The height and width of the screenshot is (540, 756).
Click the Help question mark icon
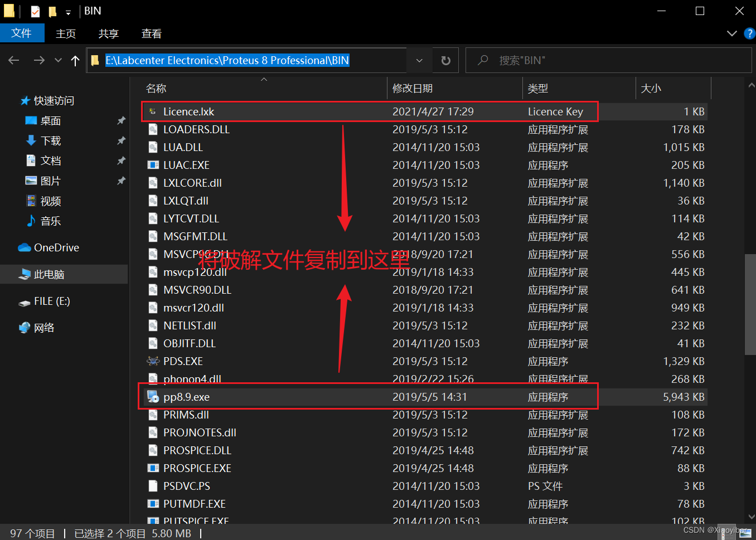pos(749,33)
